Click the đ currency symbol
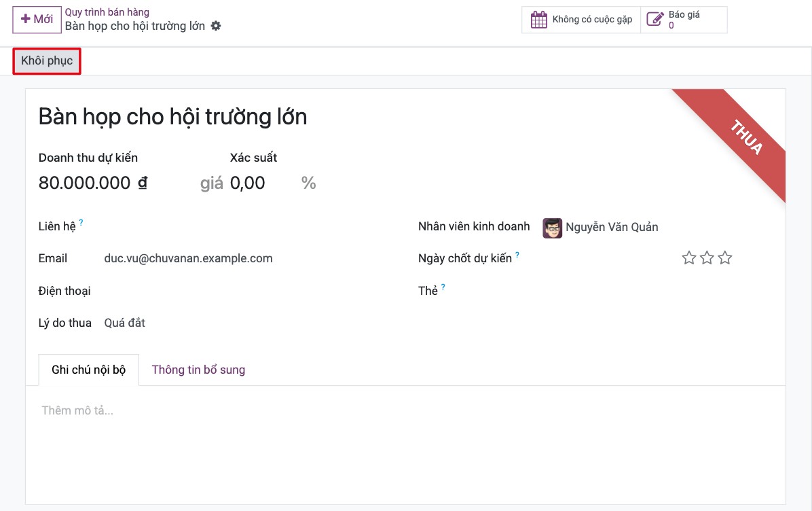Viewport: 812px width, 511px height. pos(143,183)
